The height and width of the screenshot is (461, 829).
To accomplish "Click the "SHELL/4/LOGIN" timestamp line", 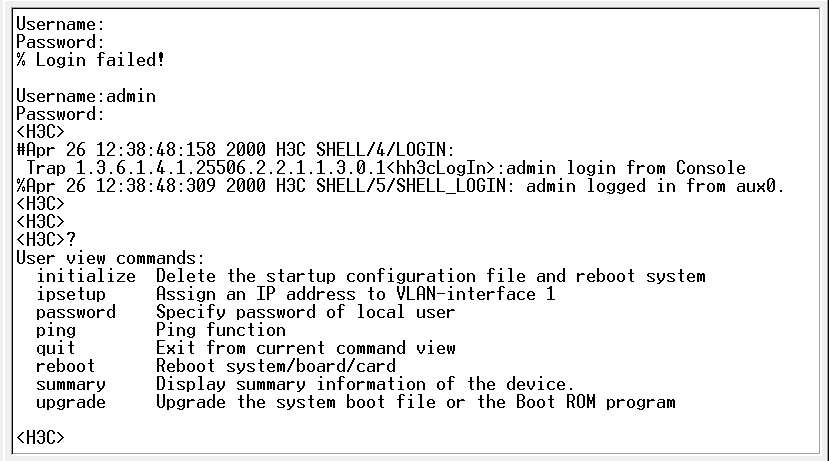I will (x=236, y=150).
